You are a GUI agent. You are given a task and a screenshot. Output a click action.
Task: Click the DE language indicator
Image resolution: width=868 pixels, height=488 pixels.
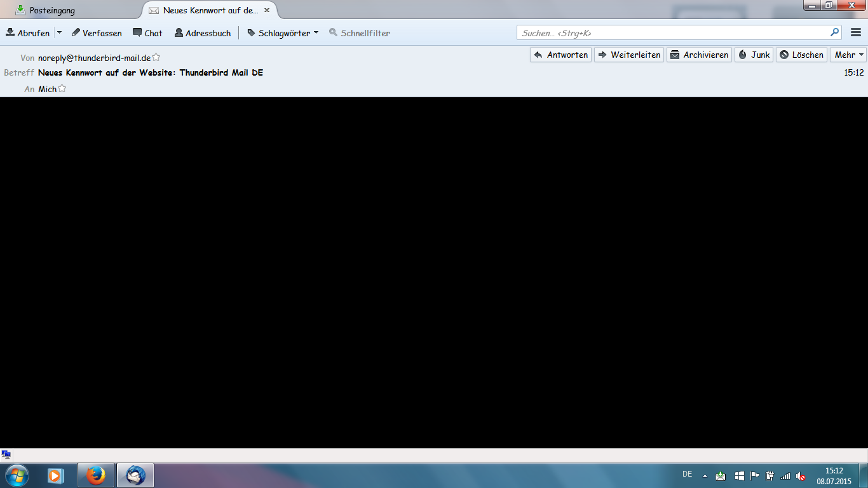[687, 474]
